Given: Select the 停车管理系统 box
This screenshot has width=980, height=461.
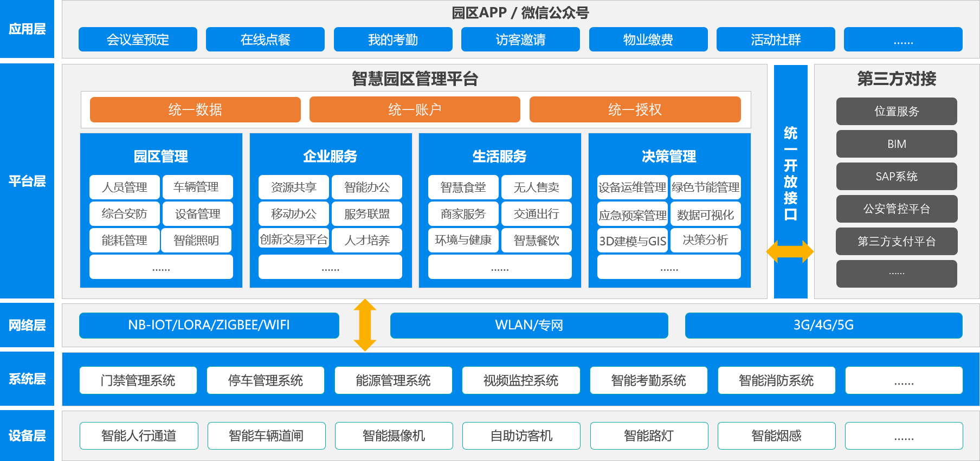Looking at the screenshot, I should pyautogui.click(x=266, y=380).
